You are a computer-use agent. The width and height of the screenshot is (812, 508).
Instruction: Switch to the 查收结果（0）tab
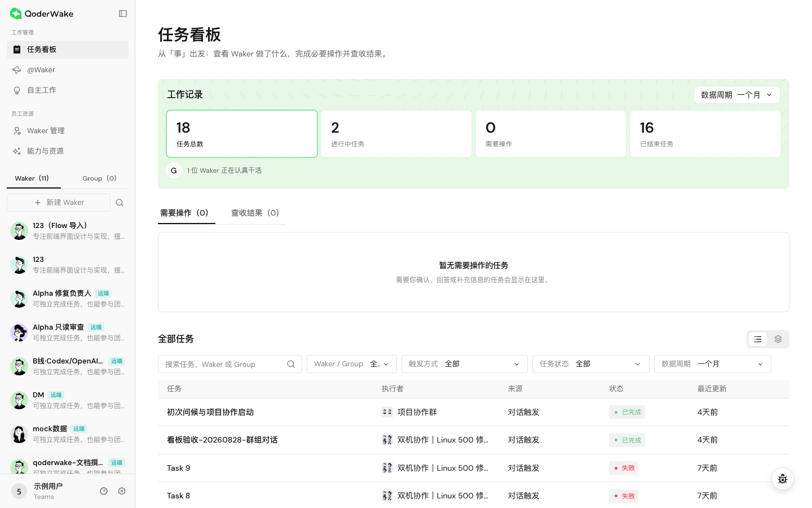[255, 213]
